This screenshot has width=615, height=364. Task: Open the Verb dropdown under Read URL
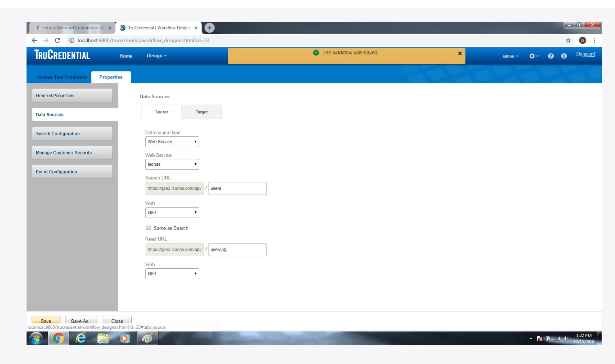172,273
